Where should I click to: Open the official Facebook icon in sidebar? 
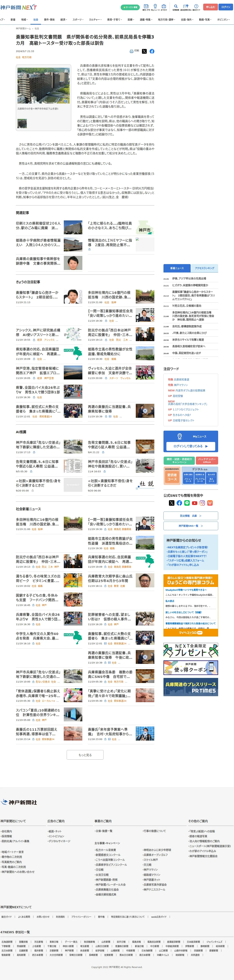(179, 503)
